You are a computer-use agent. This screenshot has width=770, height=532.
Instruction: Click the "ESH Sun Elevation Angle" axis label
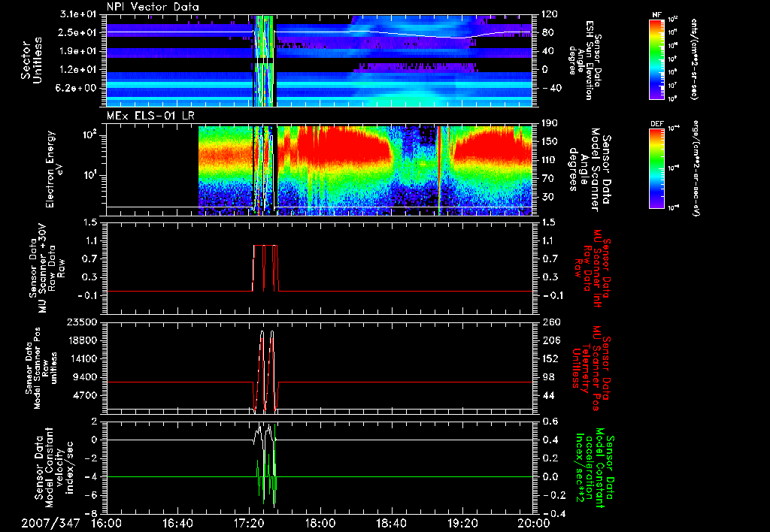587,60
